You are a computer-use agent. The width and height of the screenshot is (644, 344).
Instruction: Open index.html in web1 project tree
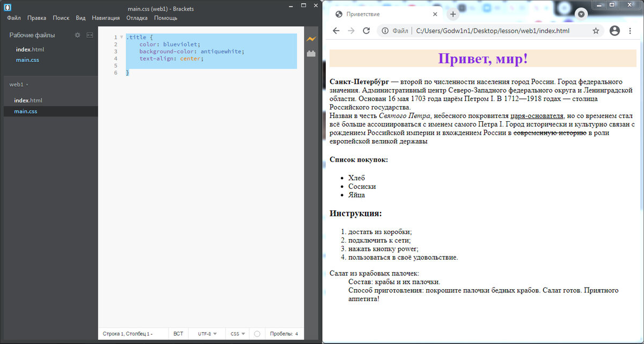click(28, 100)
